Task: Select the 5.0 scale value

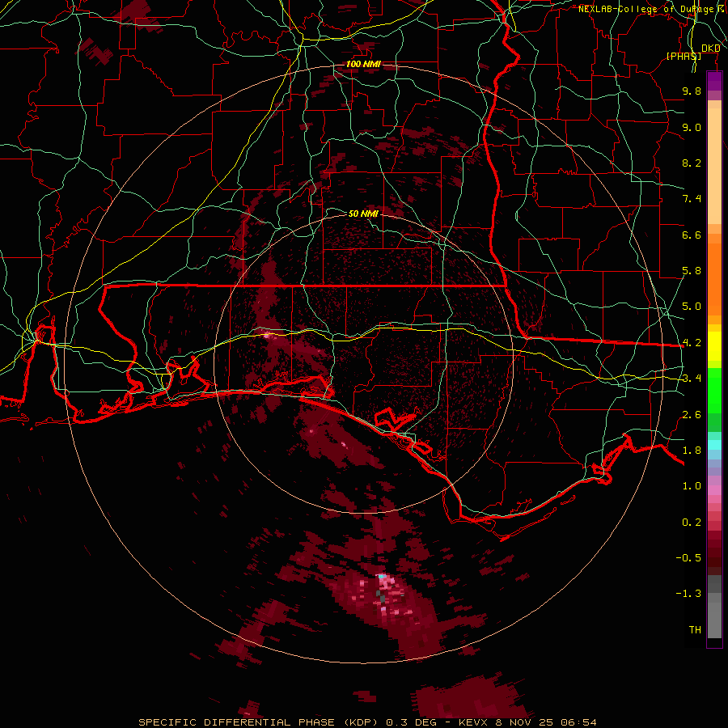Action: pyautogui.click(x=692, y=307)
